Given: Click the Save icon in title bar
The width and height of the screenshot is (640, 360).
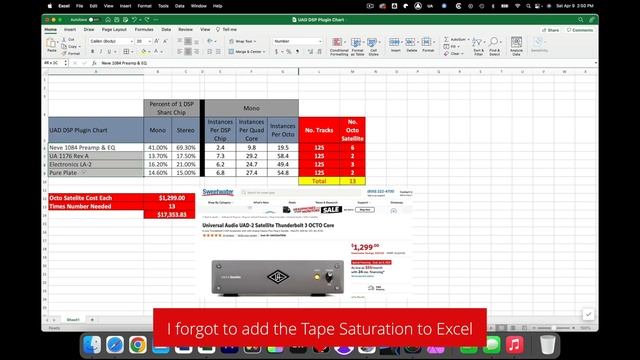Looking at the screenshot, I should 117,20.
